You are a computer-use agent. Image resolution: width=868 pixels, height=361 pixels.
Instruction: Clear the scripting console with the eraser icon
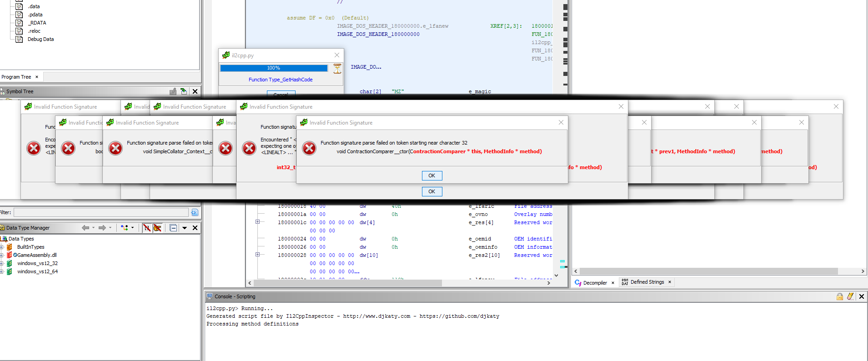tap(850, 296)
